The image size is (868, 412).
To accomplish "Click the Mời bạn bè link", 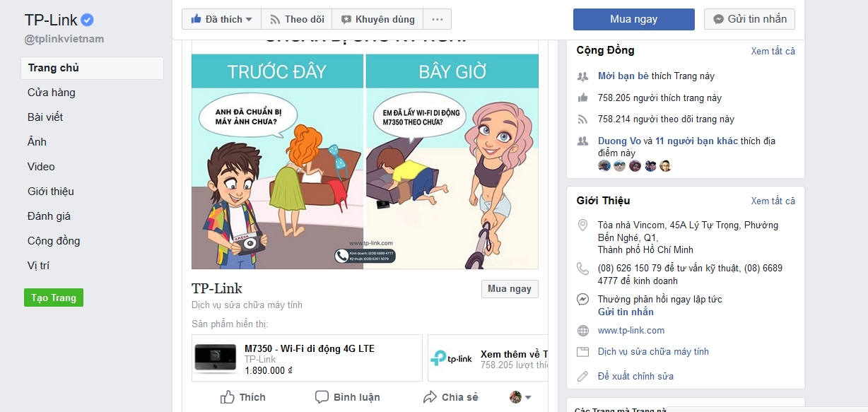I will 623,76.
